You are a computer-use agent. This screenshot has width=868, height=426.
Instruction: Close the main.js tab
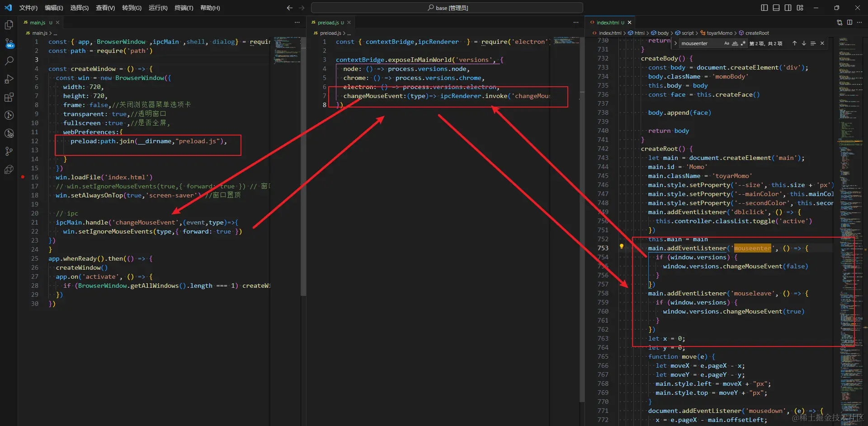pos(57,23)
